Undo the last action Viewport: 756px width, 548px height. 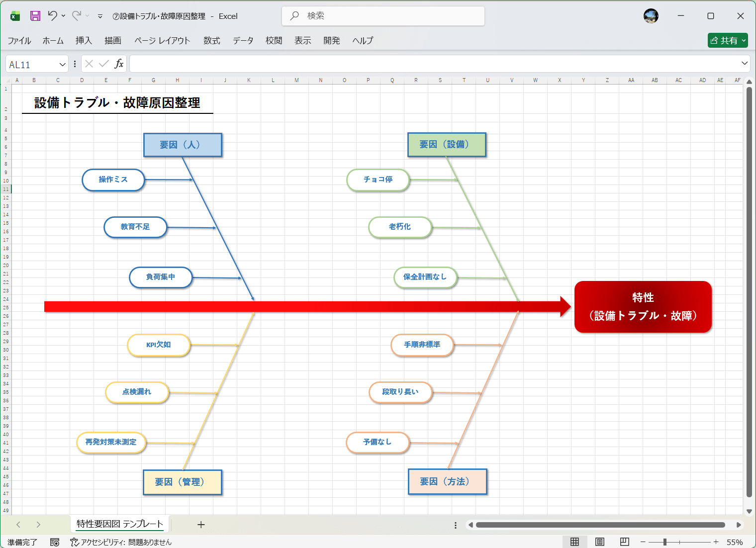pyautogui.click(x=53, y=15)
